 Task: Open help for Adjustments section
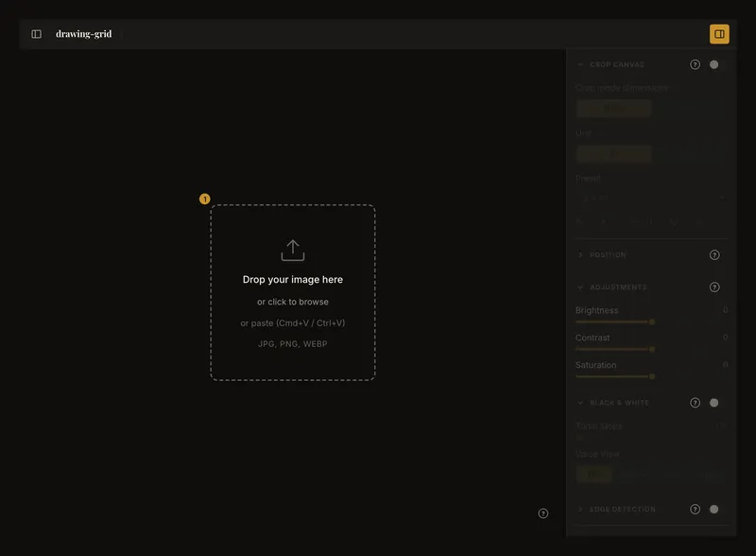(x=714, y=287)
